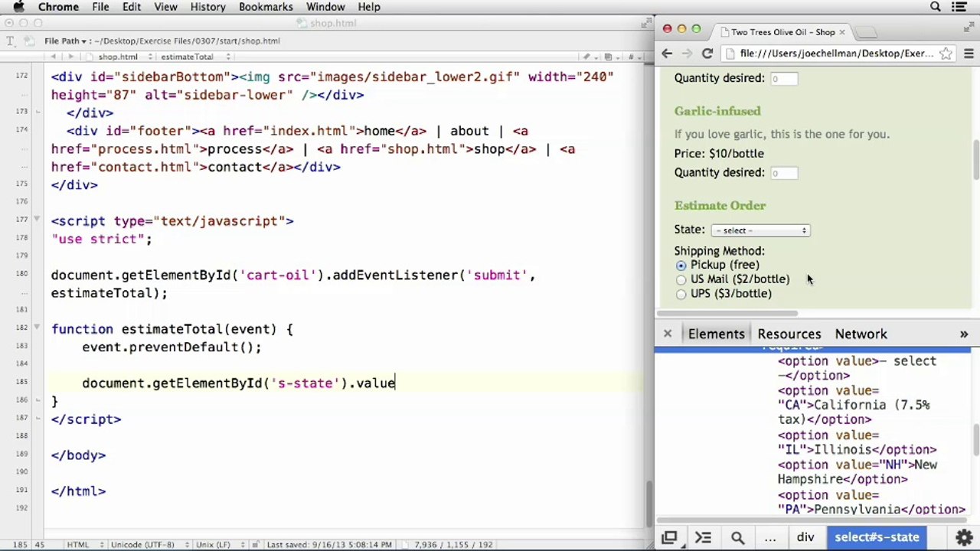
Task: Select the Illinois option node in Elements
Action: click(857, 442)
